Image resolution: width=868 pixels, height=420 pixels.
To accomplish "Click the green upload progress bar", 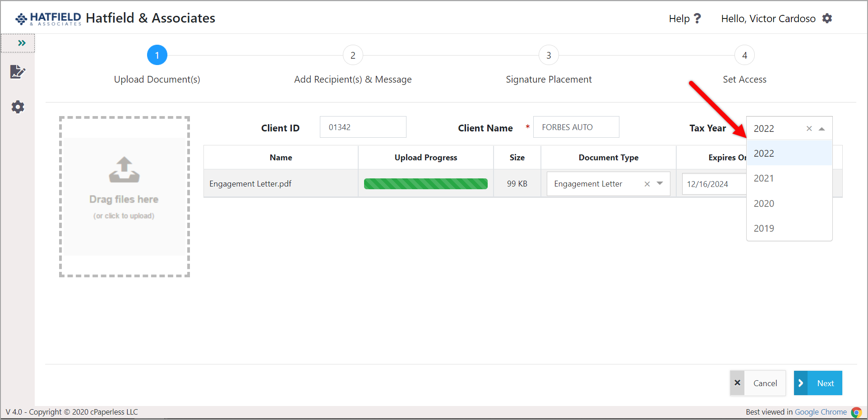I will 425,184.
